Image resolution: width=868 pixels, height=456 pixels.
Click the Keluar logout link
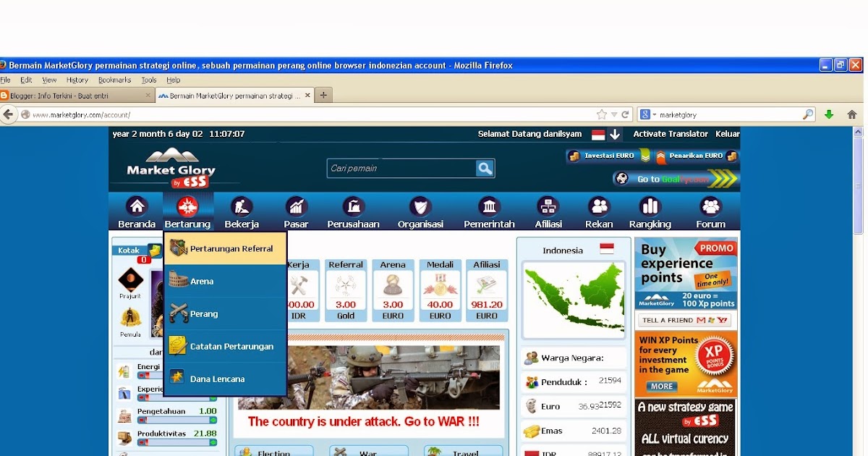728,134
